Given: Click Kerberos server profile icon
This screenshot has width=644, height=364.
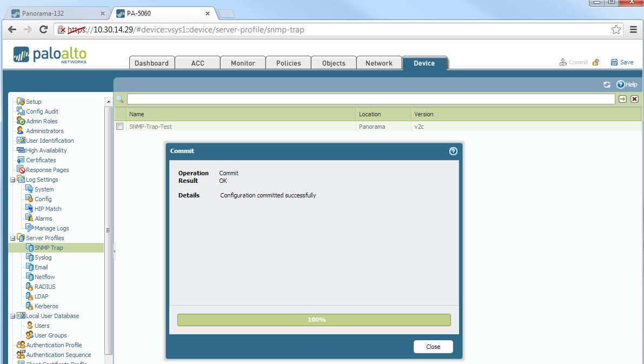Looking at the screenshot, I should (x=29, y=306).
